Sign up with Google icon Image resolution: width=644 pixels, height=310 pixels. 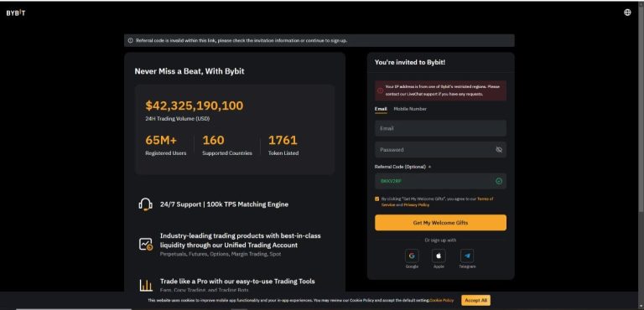(x=412, y=256)
